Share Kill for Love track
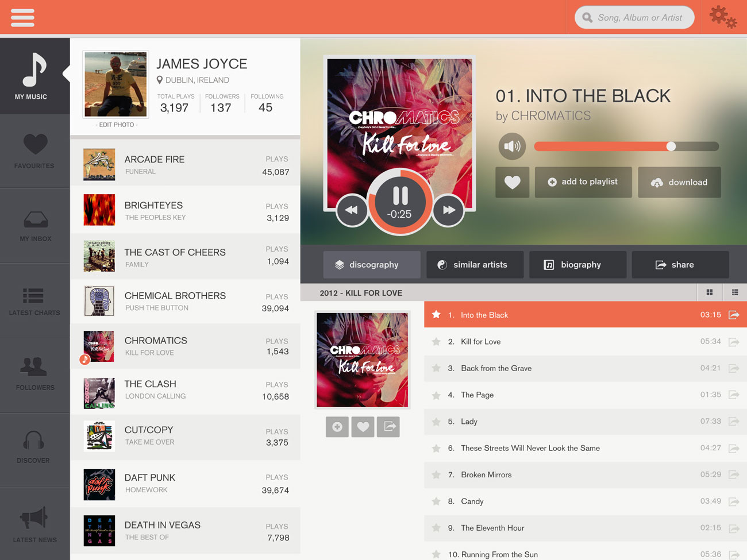 pos(734,342)
